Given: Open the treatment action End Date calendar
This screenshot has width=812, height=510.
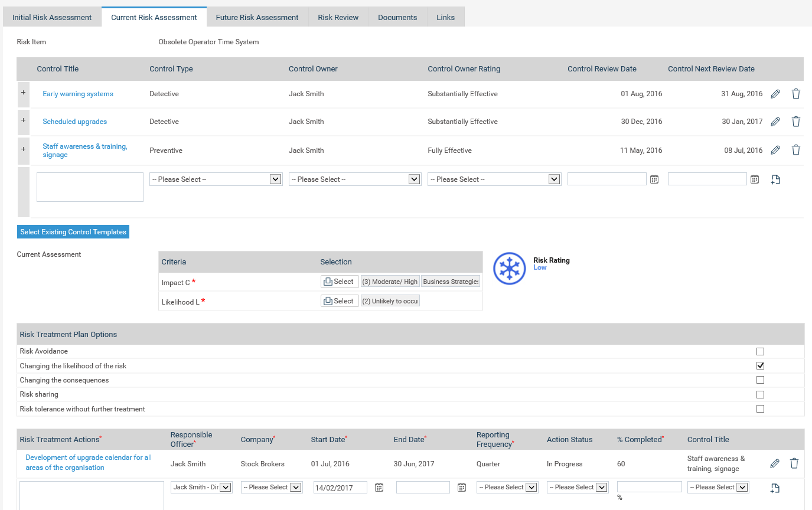Looking at the screenshot, I should (x=462, y=488).
